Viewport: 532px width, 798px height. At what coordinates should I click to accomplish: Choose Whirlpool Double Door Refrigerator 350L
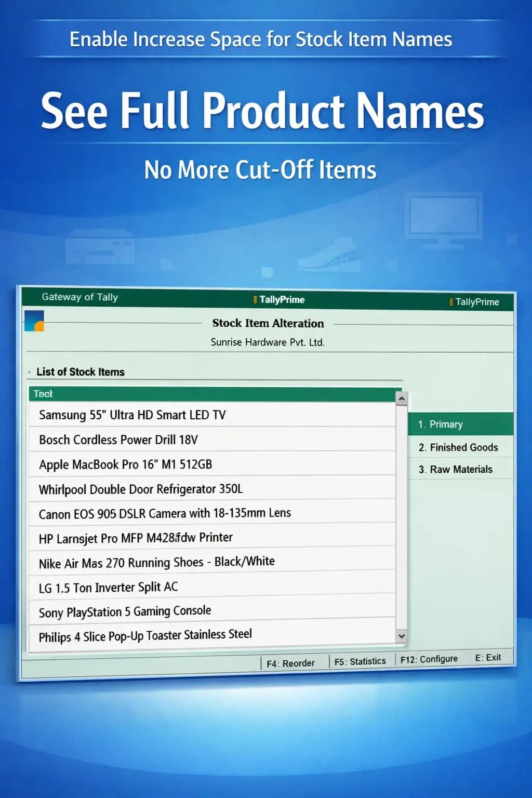tap(141, 489)
